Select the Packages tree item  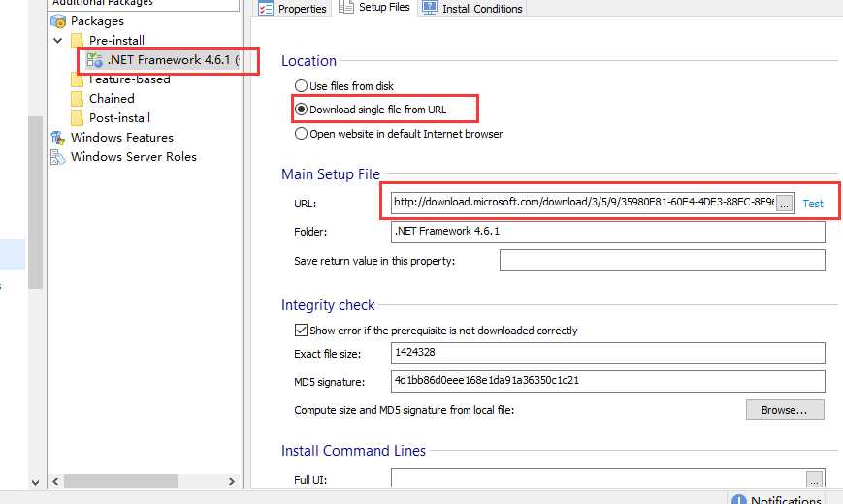[x=97, y=21]
